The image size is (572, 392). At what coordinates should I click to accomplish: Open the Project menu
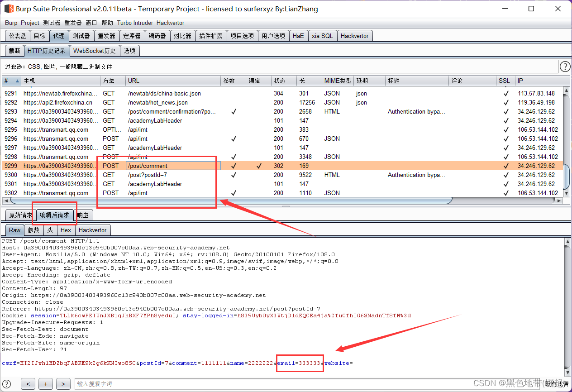(30, 23)
